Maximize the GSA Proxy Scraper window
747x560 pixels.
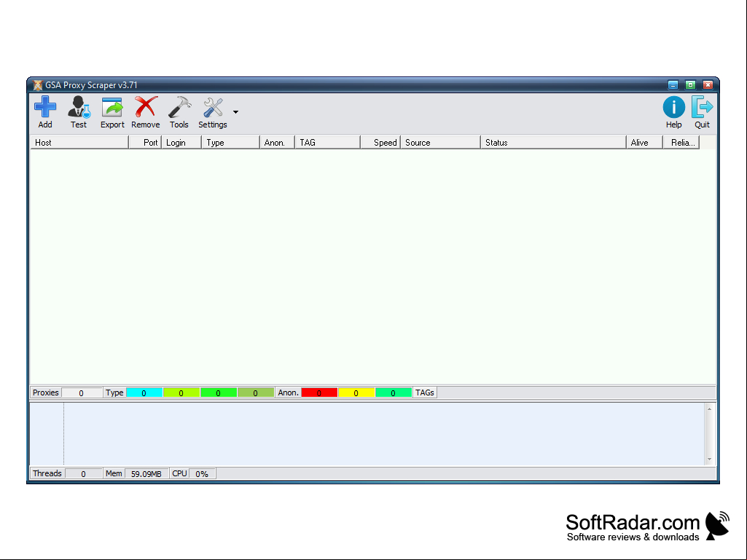point(690,84)
